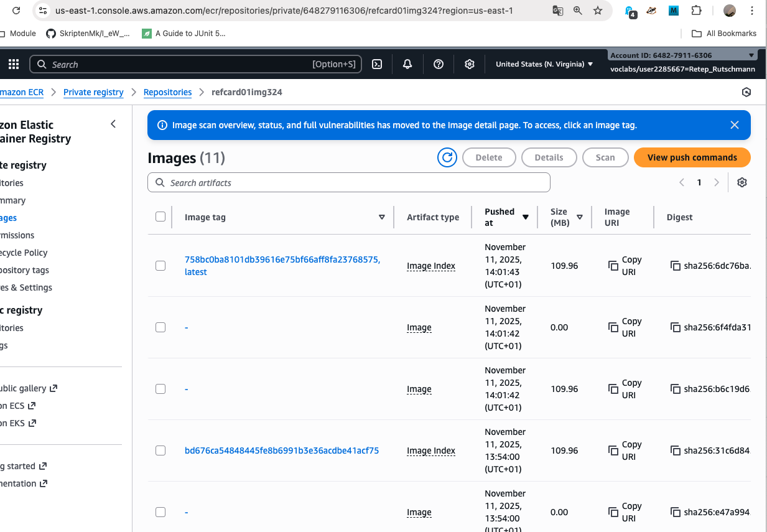Screen dimensions: 767x532
Task: Open image tagged 758bc0ba8101db39616e, latest
Action: (x=282, y=266)
